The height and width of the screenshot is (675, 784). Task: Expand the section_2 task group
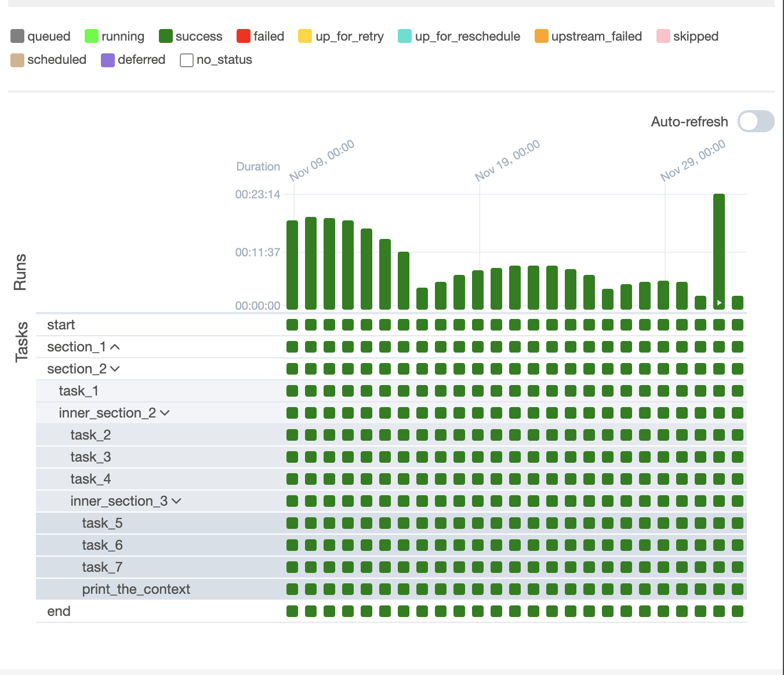click(x=115, y=368)
